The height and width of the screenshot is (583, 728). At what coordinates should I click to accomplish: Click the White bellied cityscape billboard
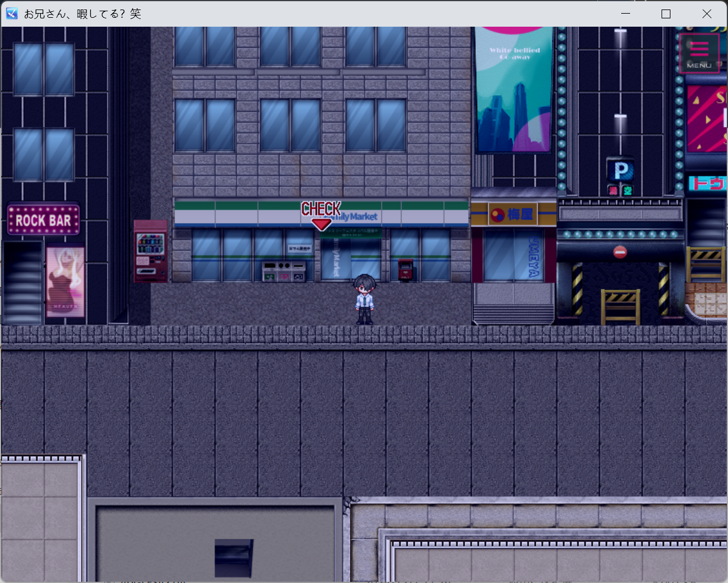click(x=514, y=89)
